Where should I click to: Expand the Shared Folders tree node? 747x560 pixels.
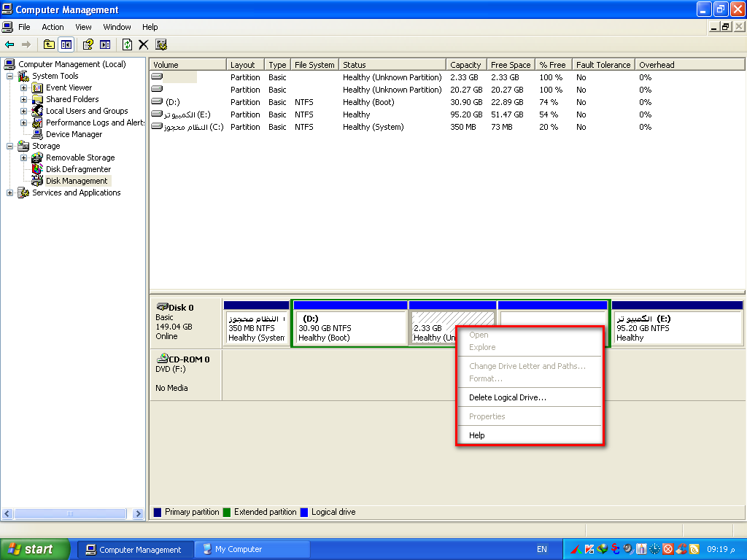click(x=23, y=99)
